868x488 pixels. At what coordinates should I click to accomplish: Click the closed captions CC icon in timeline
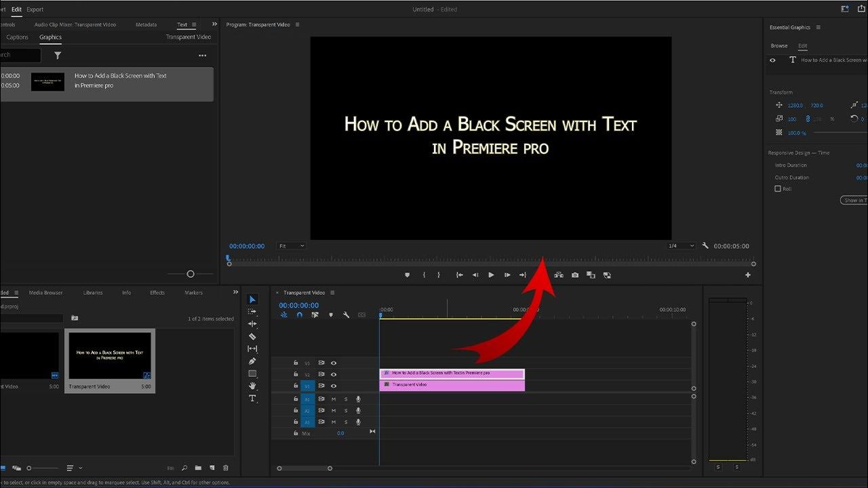(362, 315)
